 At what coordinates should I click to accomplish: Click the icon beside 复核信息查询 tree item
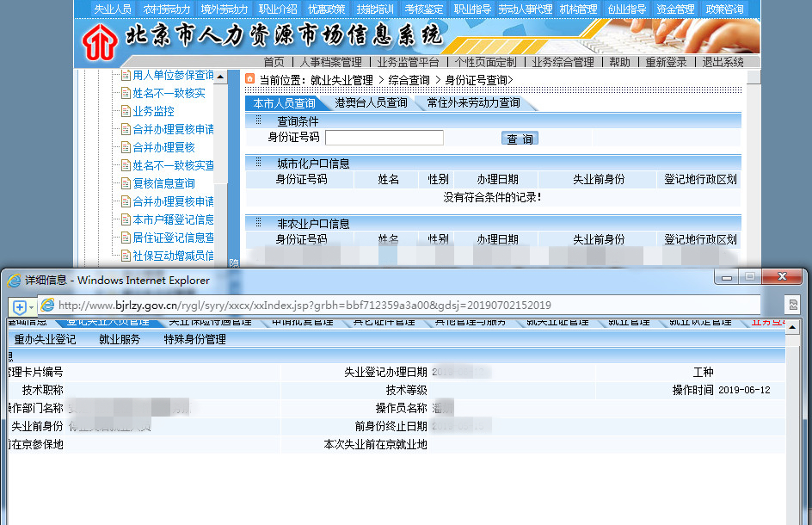click(x=125, y=183)
